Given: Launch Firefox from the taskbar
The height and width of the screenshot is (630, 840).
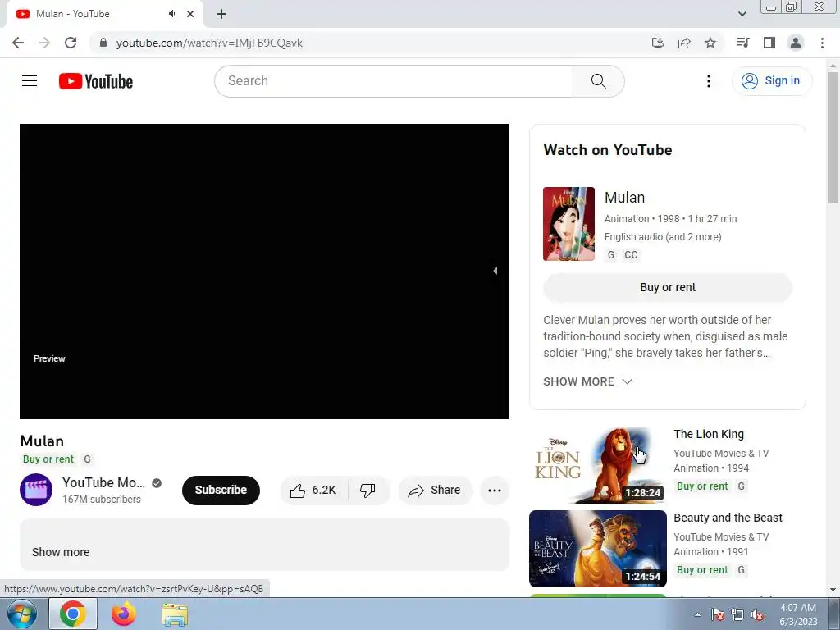Looking at the screenshot, I should pyautogui.click(x=123, y=614).
